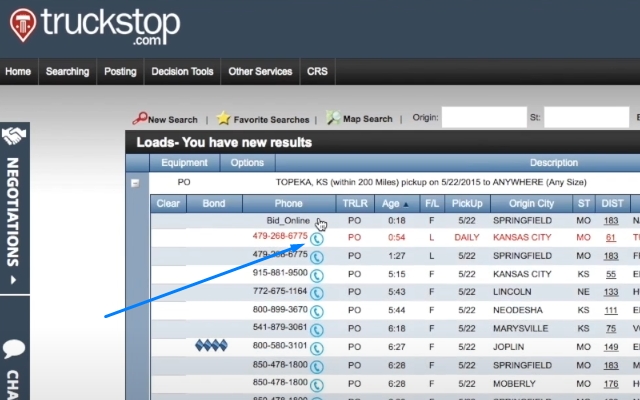Sort by F/L column
640x400 pixels.
pos(431,204)
